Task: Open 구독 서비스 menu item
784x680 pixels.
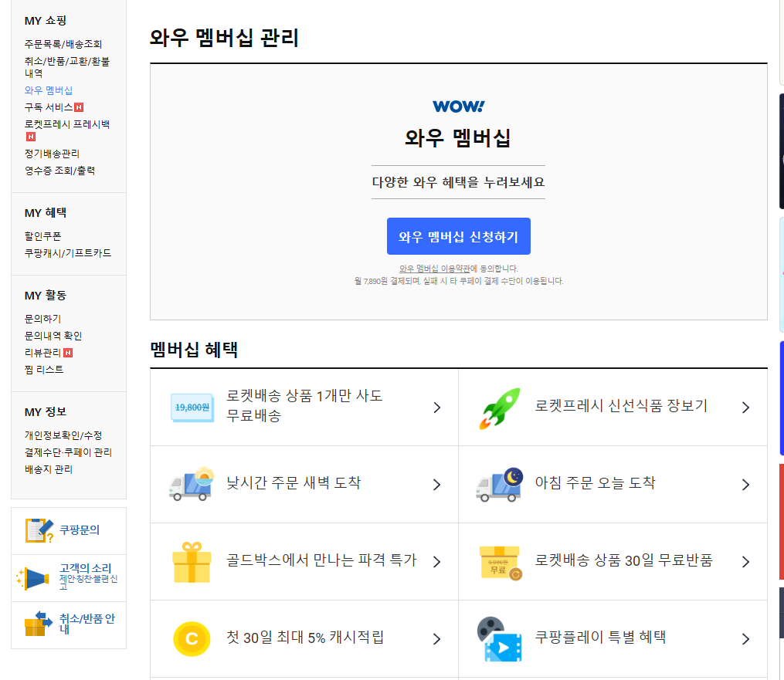Action: [x=49, y=107]
